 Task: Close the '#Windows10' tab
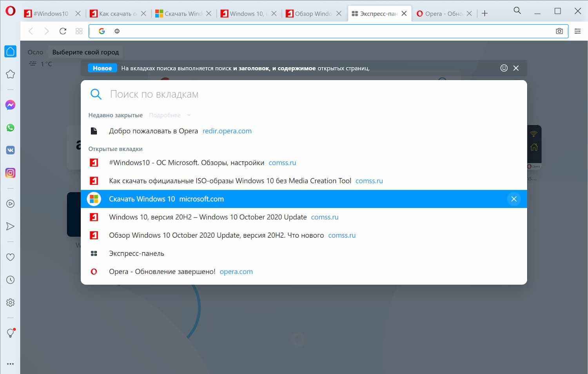coord(78,14)
